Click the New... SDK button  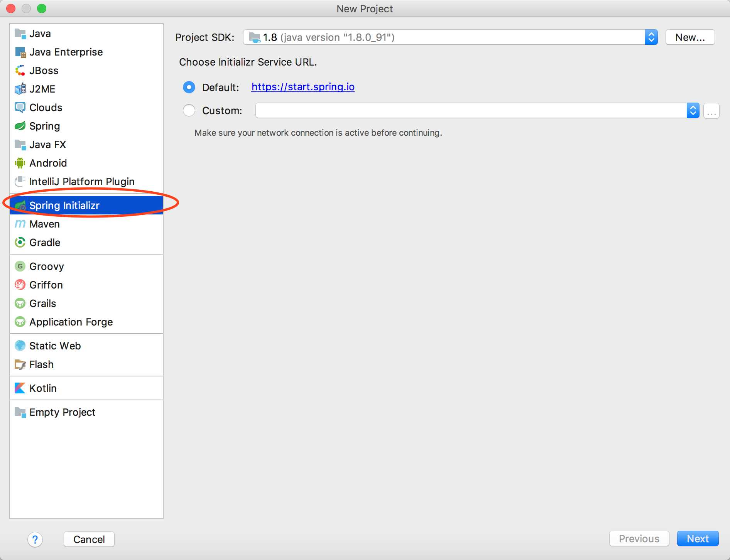(x=690, y=37)
